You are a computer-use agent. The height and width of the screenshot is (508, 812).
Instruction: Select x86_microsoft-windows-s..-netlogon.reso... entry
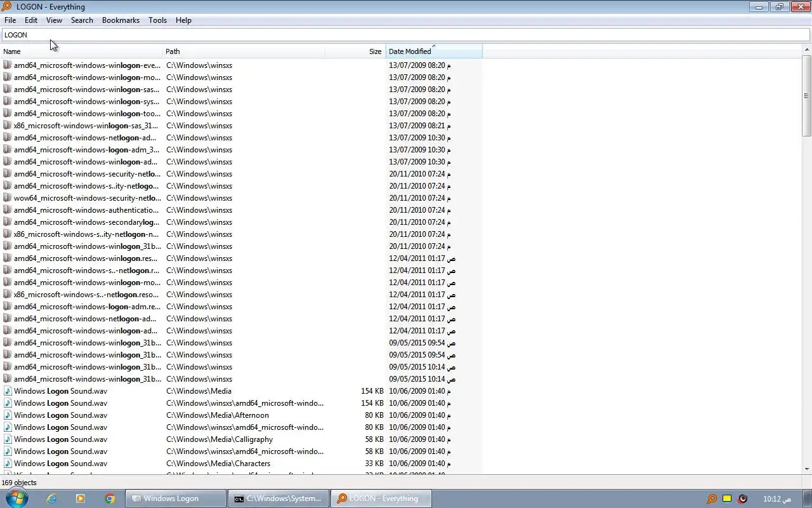[86, 295]
